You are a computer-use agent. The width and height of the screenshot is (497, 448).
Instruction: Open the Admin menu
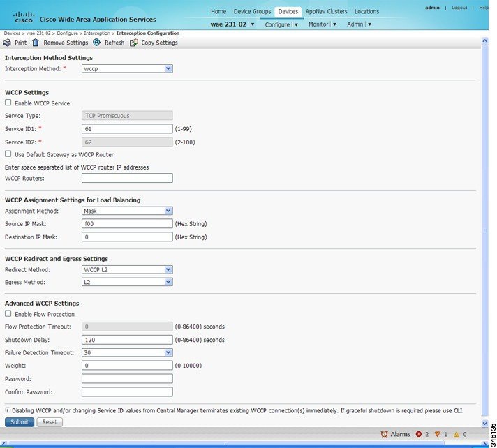point(355,24)
